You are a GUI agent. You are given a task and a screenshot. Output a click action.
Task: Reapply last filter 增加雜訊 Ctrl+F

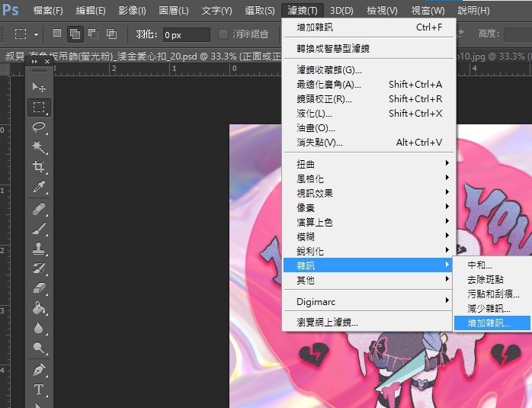[369, 27]
